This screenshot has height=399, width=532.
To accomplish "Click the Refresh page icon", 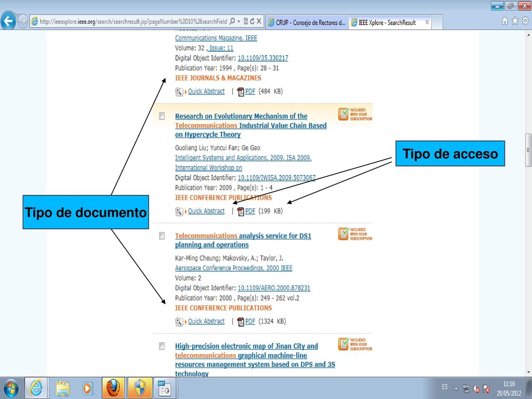I will [252, 21].
